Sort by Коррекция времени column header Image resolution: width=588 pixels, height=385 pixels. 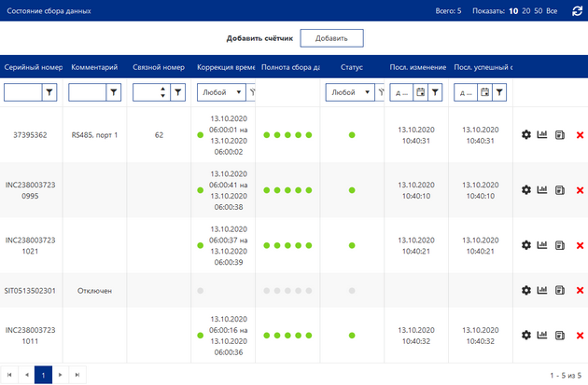(226, 67)
